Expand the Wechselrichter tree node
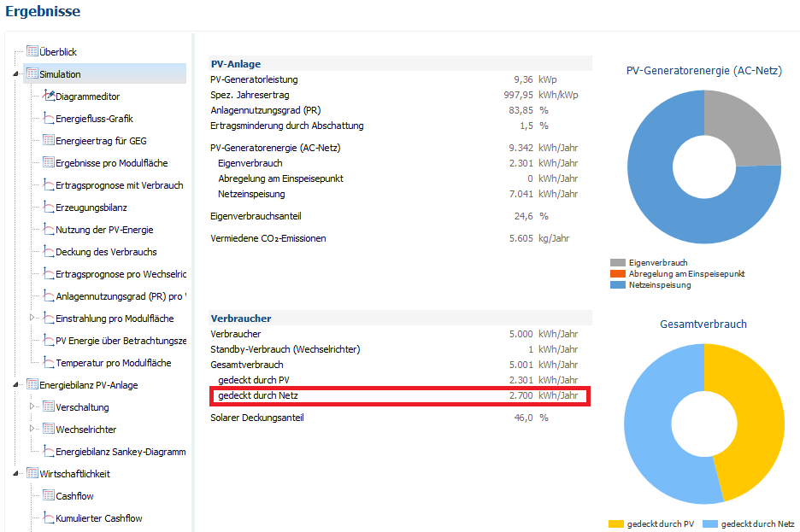Viewport: 800px width, 532px height. [32, 430]
